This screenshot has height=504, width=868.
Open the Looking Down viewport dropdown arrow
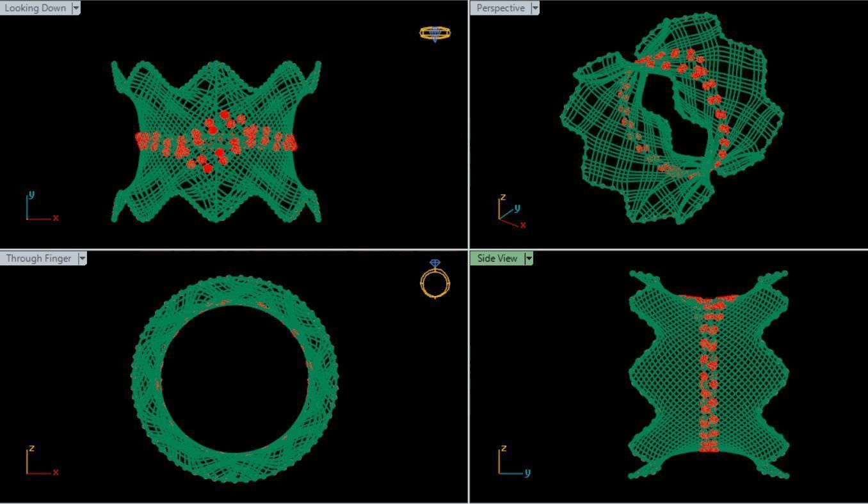(76, 8)
